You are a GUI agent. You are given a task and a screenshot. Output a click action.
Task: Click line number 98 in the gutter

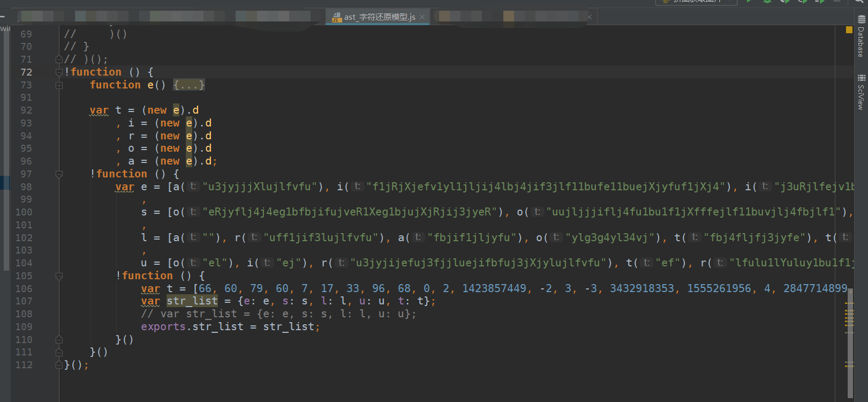point(26,187)
